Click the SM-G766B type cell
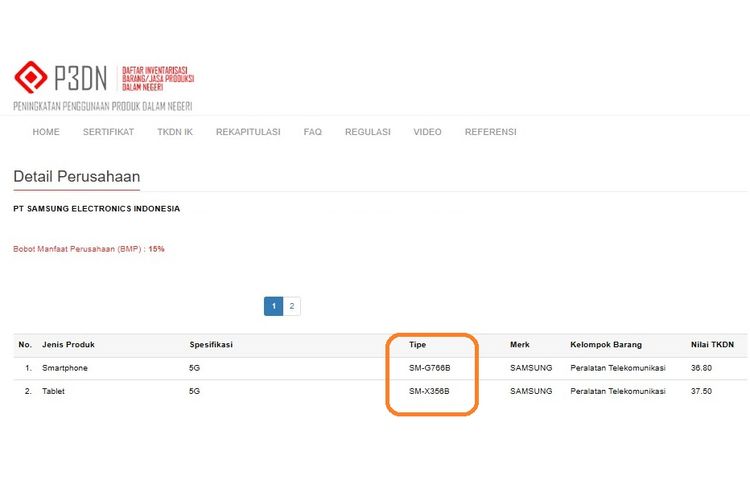The height and width of the screenshot is (500, 750). point(430,368)
